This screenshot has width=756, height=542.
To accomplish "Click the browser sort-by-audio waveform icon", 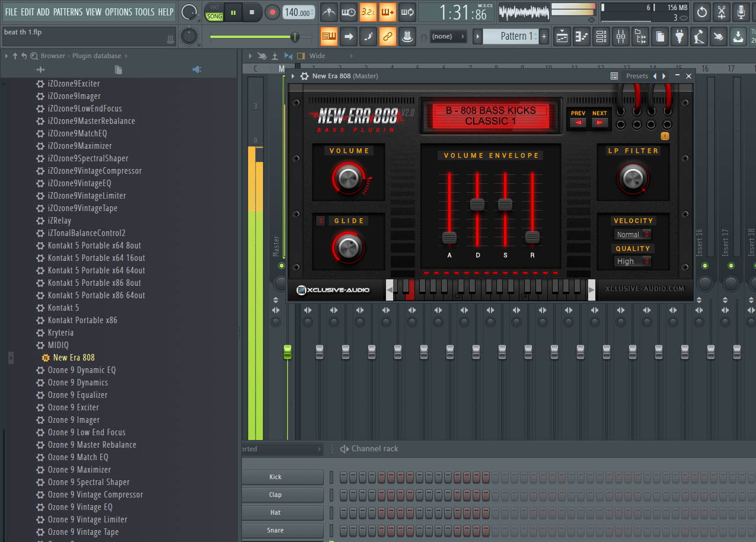I will point(40,70).
